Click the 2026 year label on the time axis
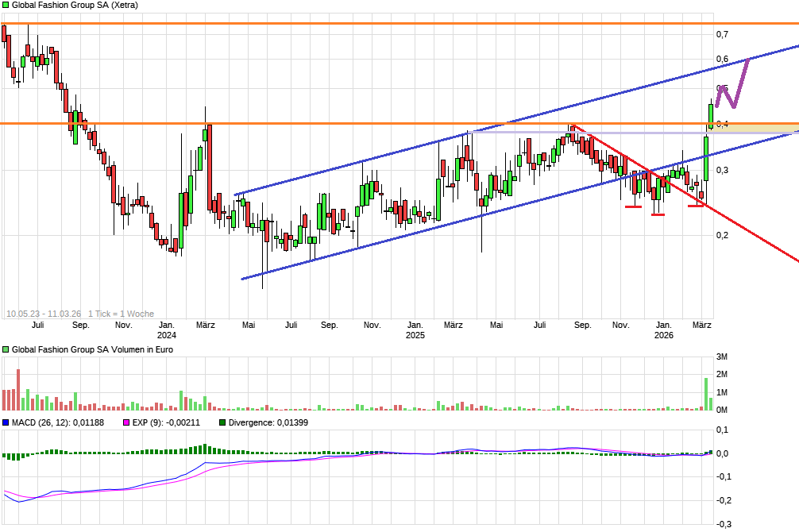The height and width of the screenshot is (532, 799). point(663,336)
